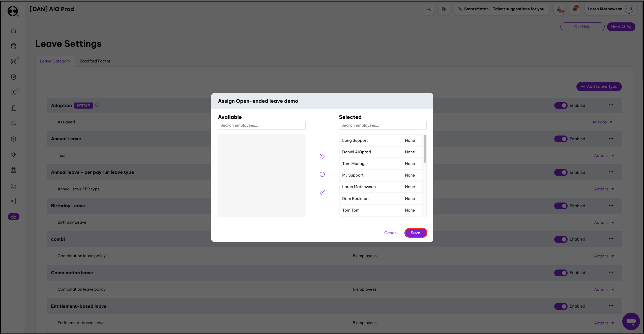The height and width of the screenshot is (334, 644).
Task: Click the reset circular arrow icon in dialog
Action: pyautogui.click(x=322, y=174)
